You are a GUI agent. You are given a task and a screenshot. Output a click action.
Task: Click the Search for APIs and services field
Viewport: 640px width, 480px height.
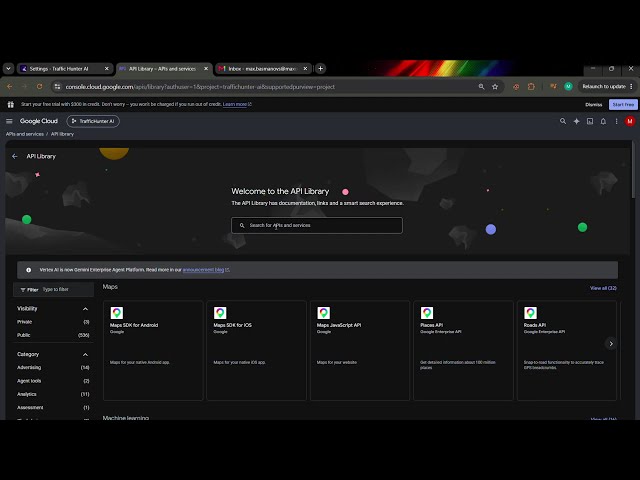tap(317, 225)
